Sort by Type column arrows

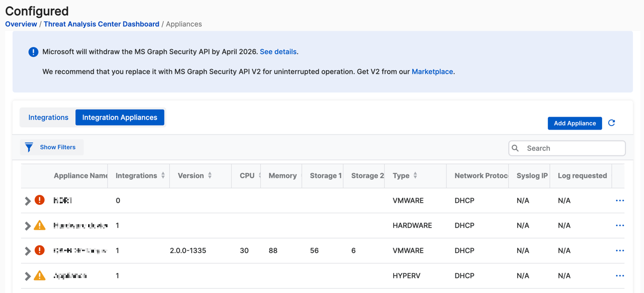(x=415, y=175)
